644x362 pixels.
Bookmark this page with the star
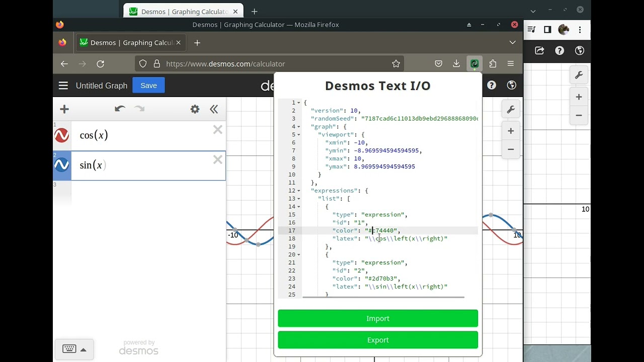click(x=396, y=64)
